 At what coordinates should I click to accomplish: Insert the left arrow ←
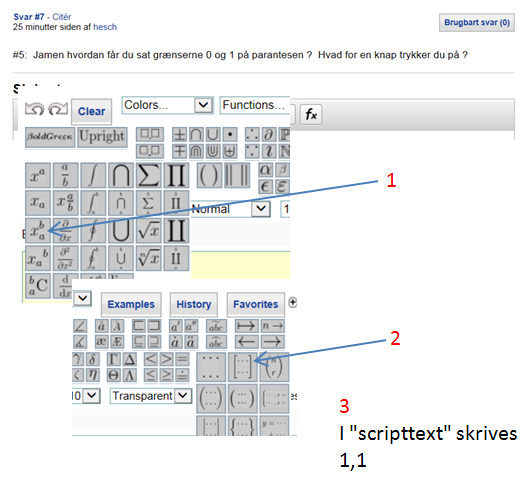pyautogui.click(x=247, y=342)
